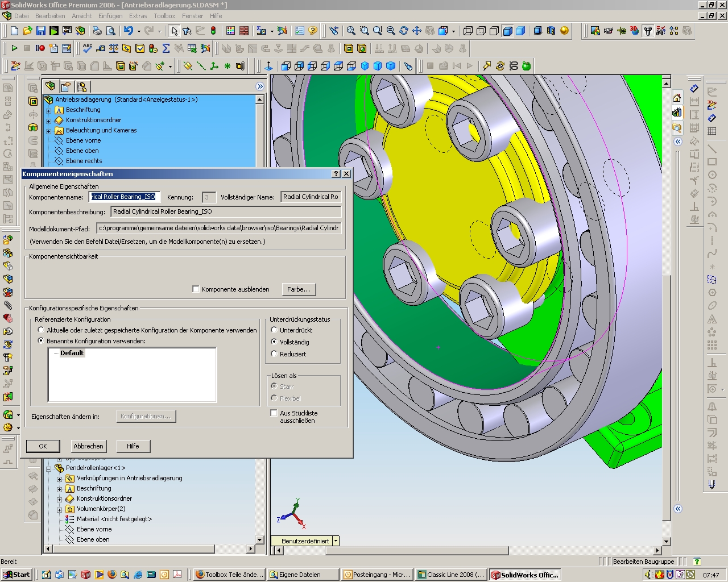Click the mass properties balance scale icon
The width and height of the screenshot is (728, 582).
click(x=114, y=48)
